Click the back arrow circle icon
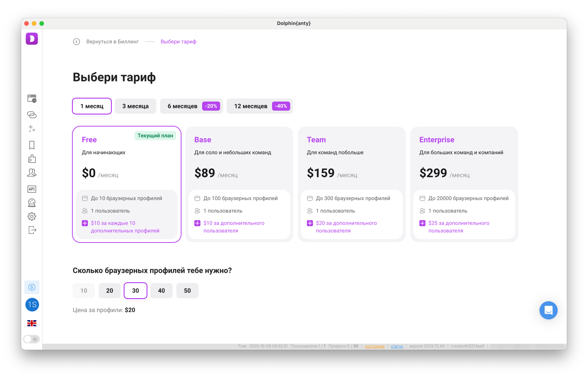This screenshot has width=588, height=374. (77, 42)
